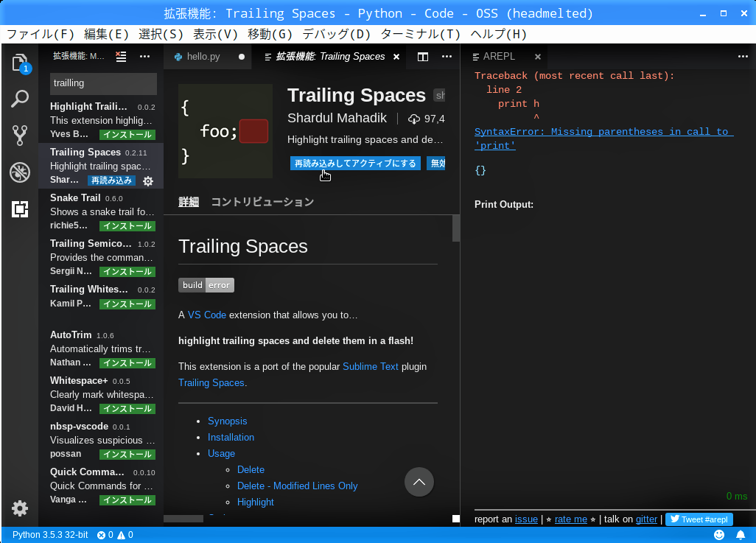
Task: Jump to Delete - Modified Lines Only link
Action: (x=298, y=486)
